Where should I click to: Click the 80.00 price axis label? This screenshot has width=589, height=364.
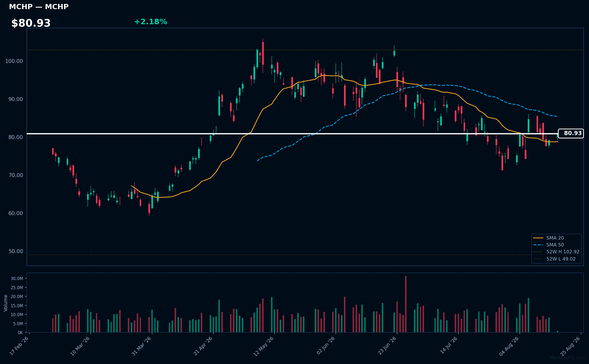point(16,137)
